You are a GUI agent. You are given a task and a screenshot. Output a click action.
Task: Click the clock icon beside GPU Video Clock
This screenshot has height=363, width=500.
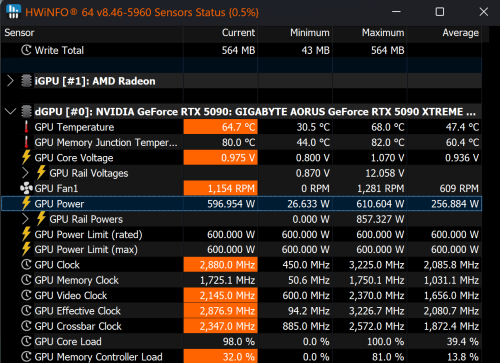click(26, 295)
